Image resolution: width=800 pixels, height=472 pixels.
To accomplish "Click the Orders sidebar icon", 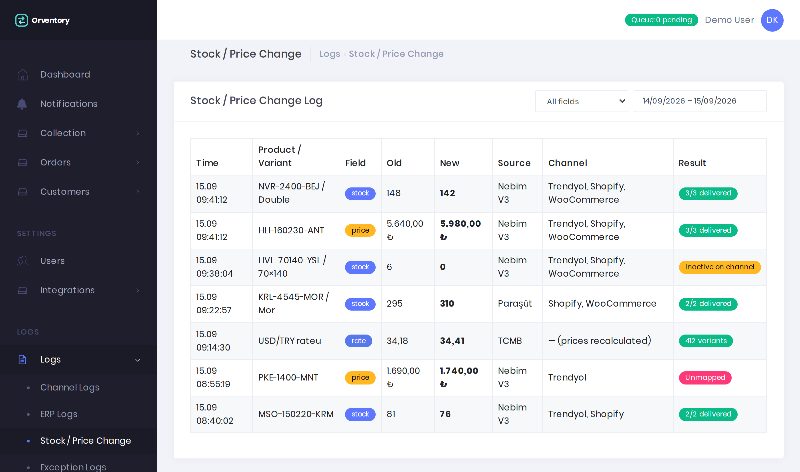I will [22, 163].
